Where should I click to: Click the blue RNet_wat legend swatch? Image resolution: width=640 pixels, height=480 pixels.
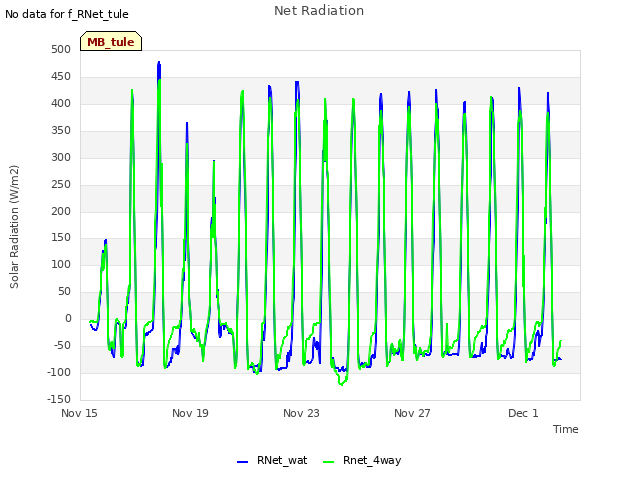242,461
